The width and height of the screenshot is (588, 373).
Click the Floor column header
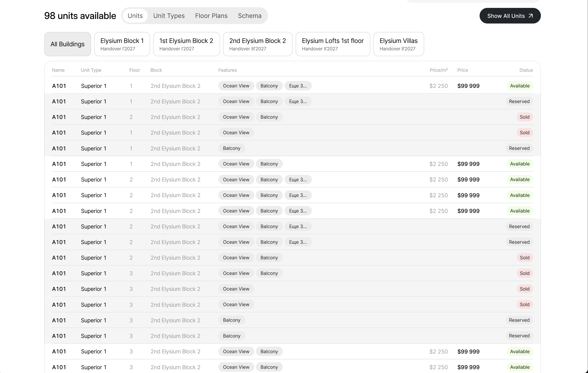(x=134, y=70)
